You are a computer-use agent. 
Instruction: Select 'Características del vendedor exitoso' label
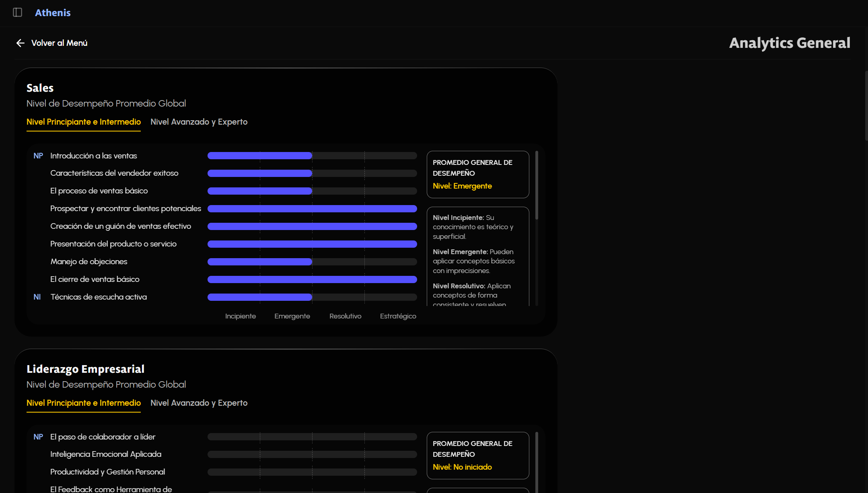pyautogui.click(x=114, y=173)
